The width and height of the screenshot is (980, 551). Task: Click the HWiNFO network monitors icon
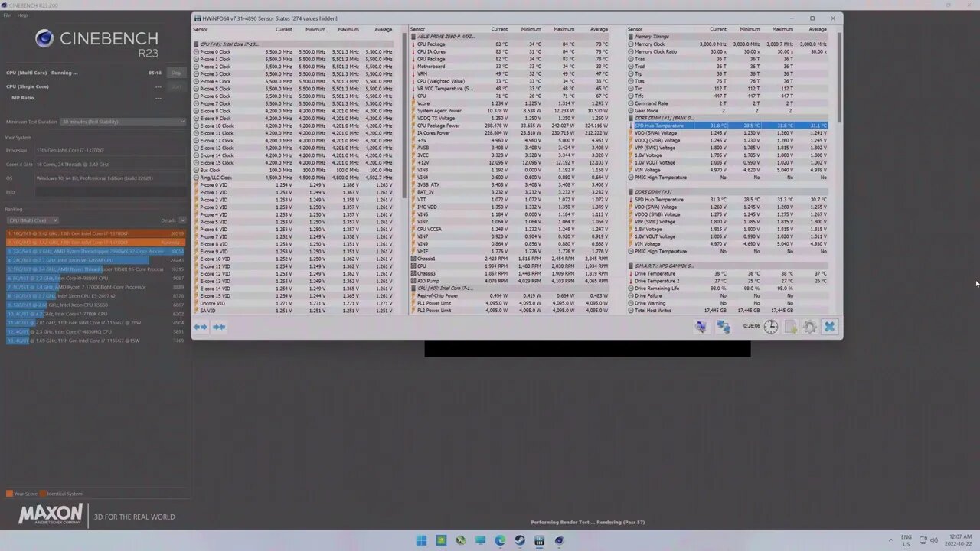[724, 327]
